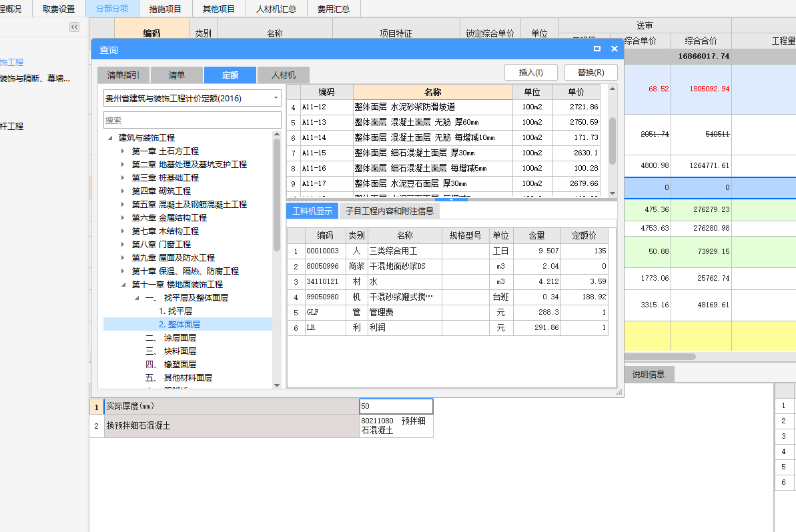Click the 实际厚度(mm) value field 50
The image size is (796, 532).
(x=396, y=406)
